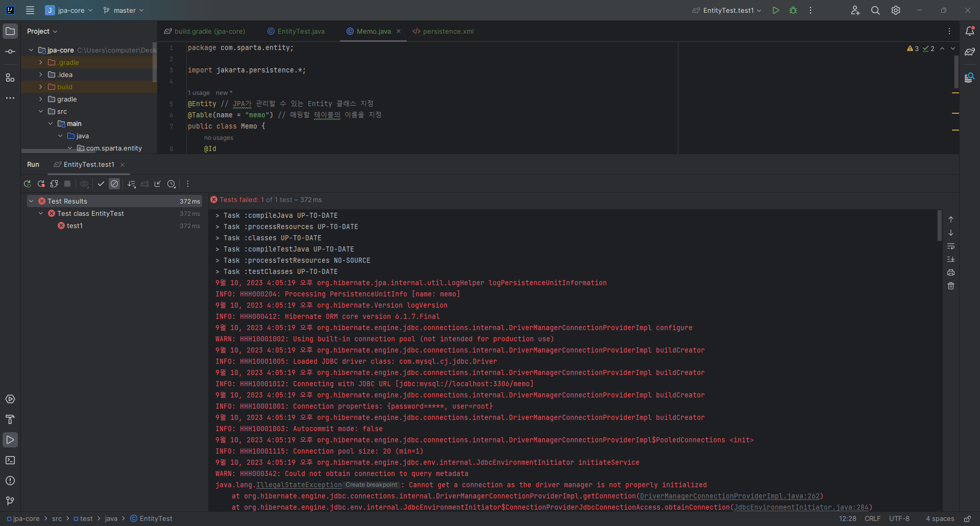The height and width of the screenshot is (526, 980).
Task: Open the Terminal tool window
Action: tap(10, 460)
